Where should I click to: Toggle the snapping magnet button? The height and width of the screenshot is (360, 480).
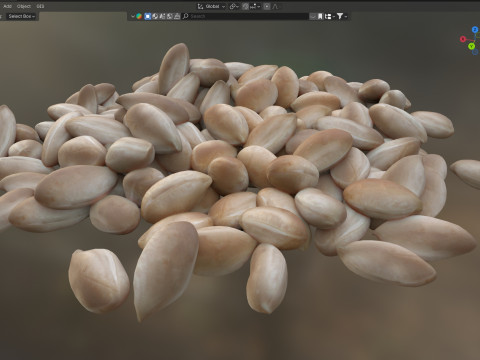pyautogui.click(x=245, y=6)
